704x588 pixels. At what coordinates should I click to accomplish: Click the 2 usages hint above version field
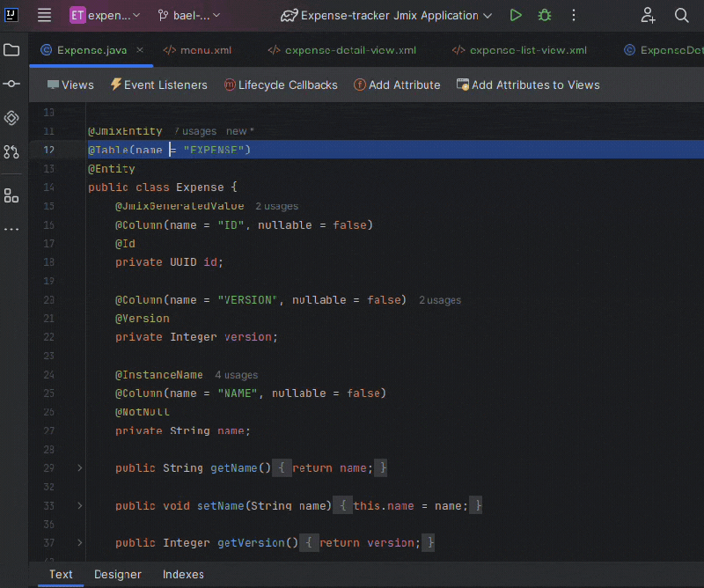click(439, 299)
